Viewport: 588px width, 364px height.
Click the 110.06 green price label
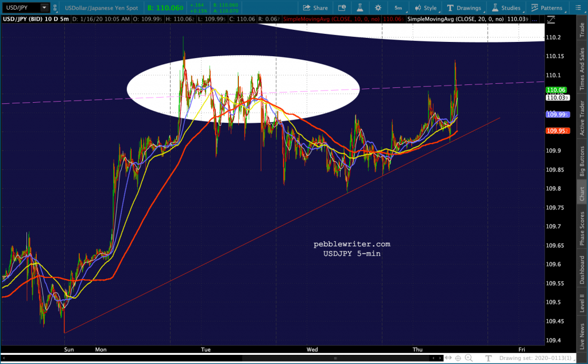556,90
